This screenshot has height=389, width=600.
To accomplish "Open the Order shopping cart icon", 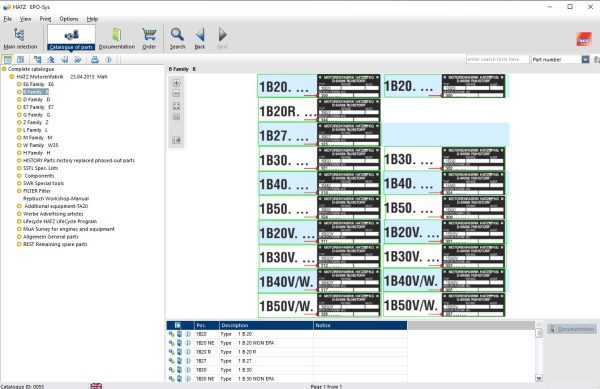I will [149, 38].
